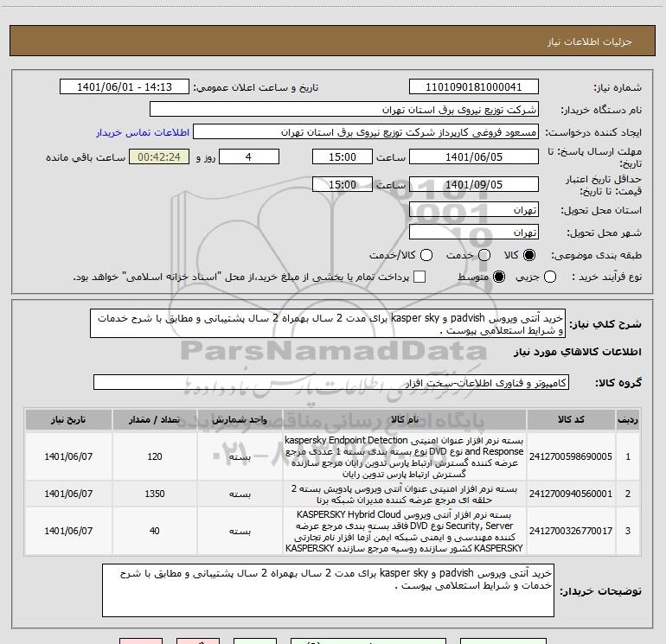Image resolution: width=666 pixels, height=644 pixels.
Task: Click the واحد شمارش column header
Action: tap(240, 420)
